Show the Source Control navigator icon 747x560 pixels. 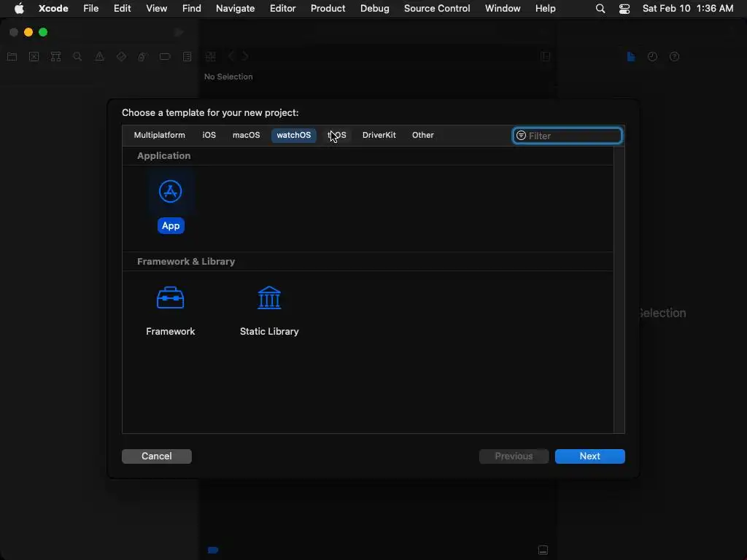pos(34,57)
